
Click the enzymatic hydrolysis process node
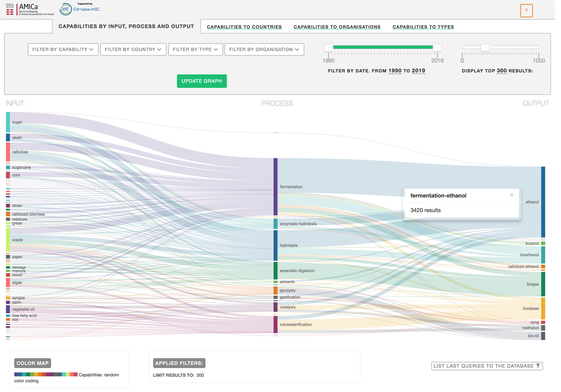(278, 226)
